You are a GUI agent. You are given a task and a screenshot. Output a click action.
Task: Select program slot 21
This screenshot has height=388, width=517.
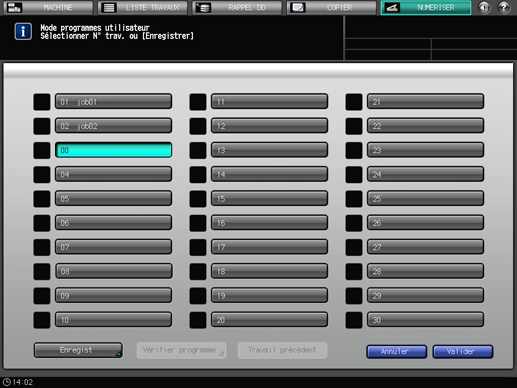point(425,101)
